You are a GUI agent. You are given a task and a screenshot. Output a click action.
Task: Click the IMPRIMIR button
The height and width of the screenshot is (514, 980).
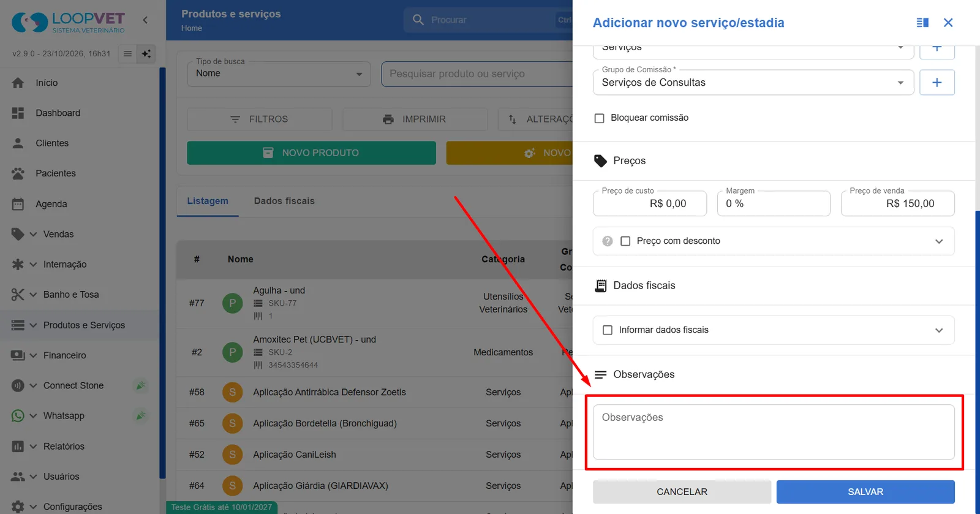415,119
